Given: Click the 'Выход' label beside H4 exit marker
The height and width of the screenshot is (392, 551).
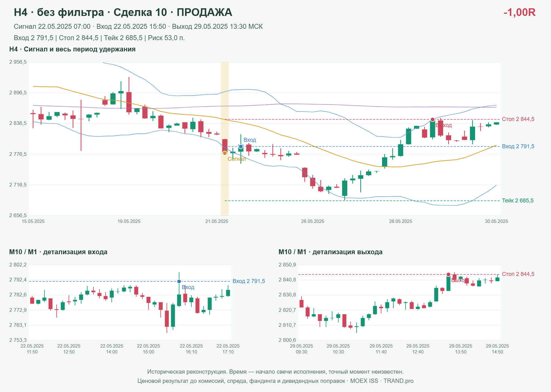Looking at the screenshot, I should click(444, 125).
